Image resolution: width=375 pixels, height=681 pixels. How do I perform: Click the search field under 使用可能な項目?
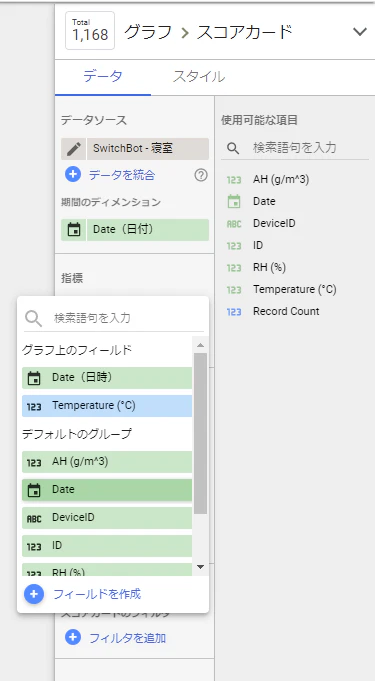click(x=295, y=148)
